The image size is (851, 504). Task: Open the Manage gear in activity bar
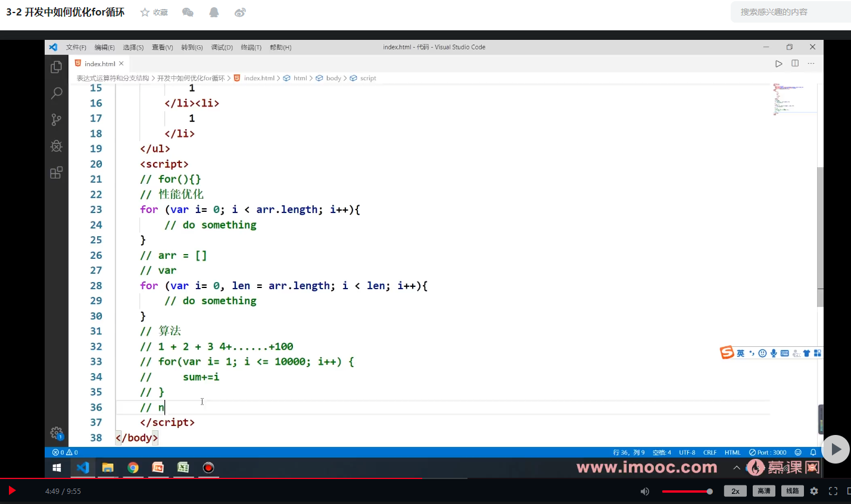[57, 433]
